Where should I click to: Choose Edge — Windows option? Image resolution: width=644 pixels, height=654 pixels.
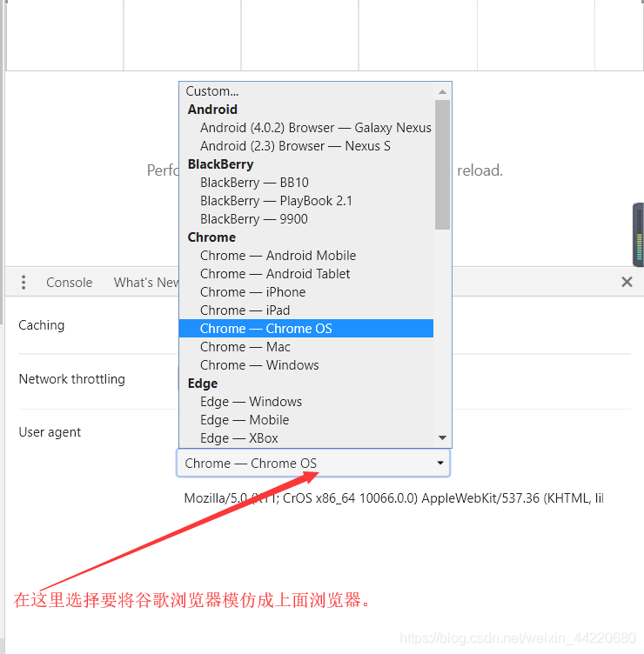[306, 402]
